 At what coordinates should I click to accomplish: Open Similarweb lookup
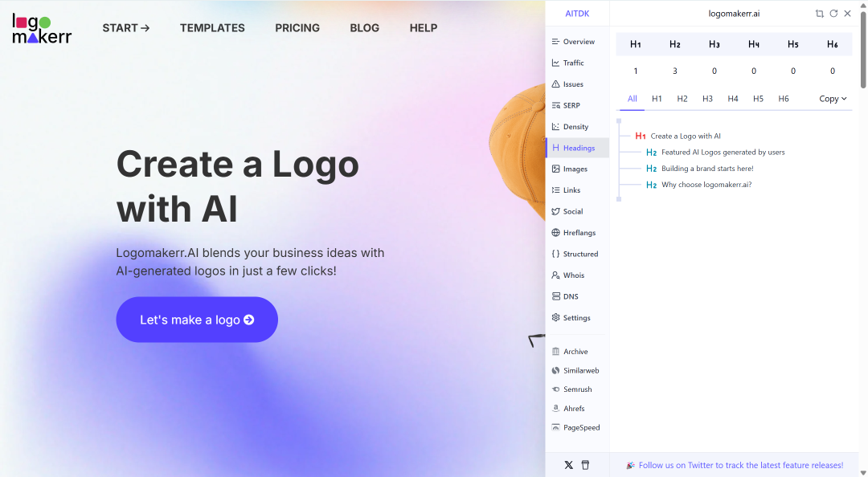[577, 371]
